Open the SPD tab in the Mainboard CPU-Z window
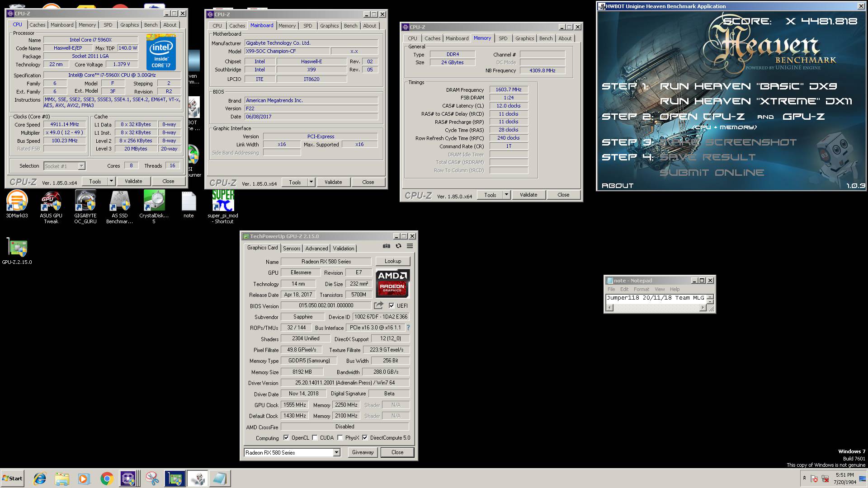 [308, 26]
